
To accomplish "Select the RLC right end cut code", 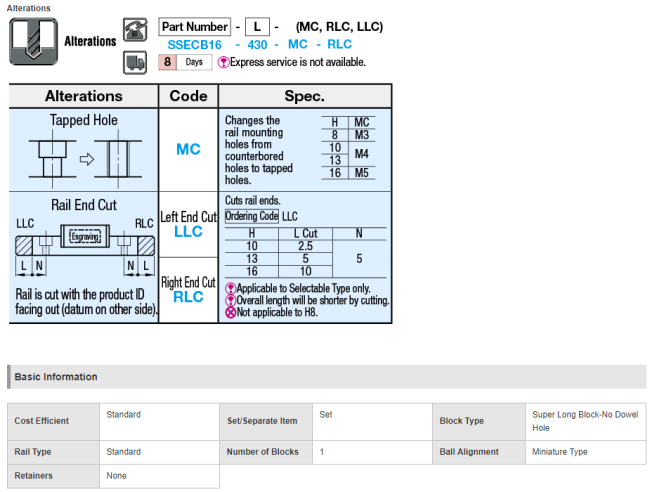I will [x=188, y=297].
